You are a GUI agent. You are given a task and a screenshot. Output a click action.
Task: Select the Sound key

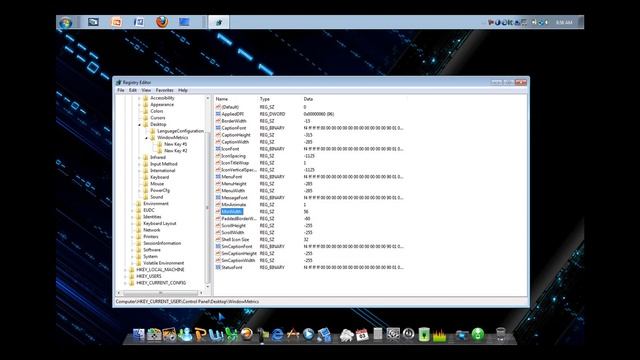(157, 197)
